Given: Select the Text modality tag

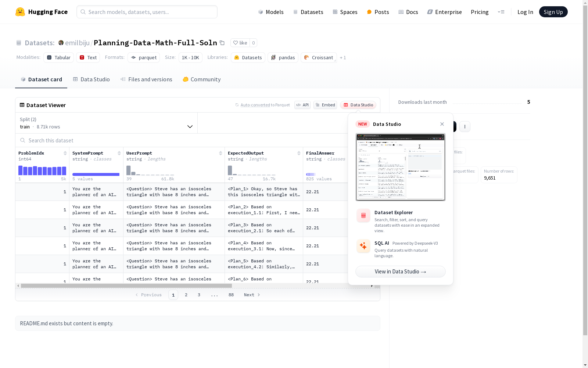Looking at the screenshot, I should 88,57.
